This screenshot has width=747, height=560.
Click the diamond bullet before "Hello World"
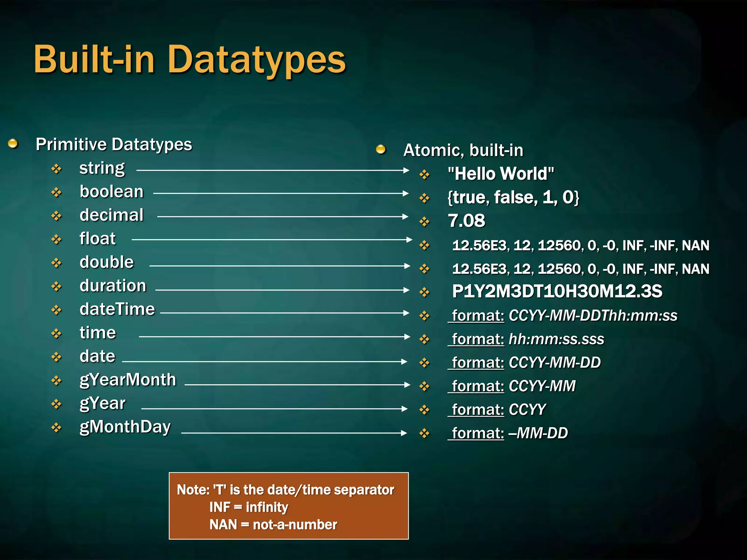pos(425,175)
